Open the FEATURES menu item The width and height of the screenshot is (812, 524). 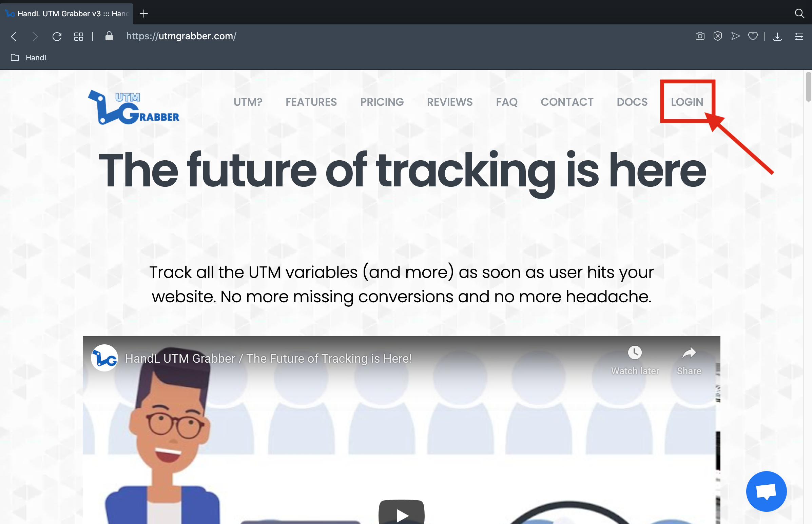(x=311, y=102)
